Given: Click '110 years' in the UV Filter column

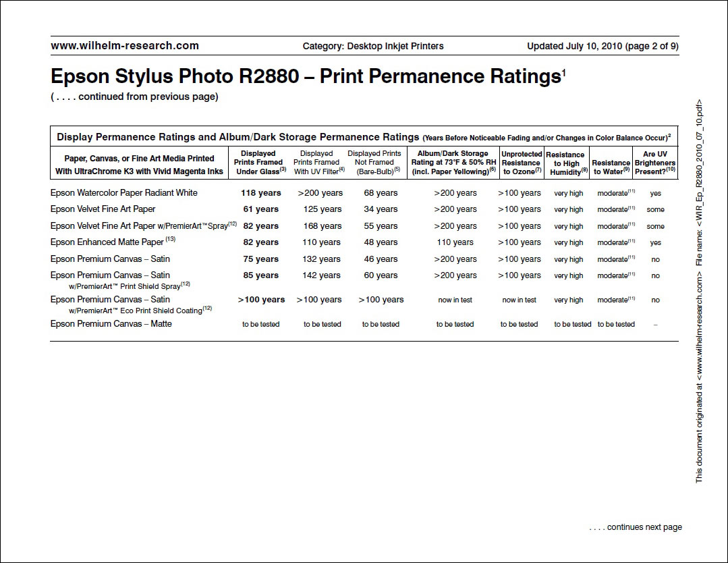Looking at the screenshot, I should (321, 242).
